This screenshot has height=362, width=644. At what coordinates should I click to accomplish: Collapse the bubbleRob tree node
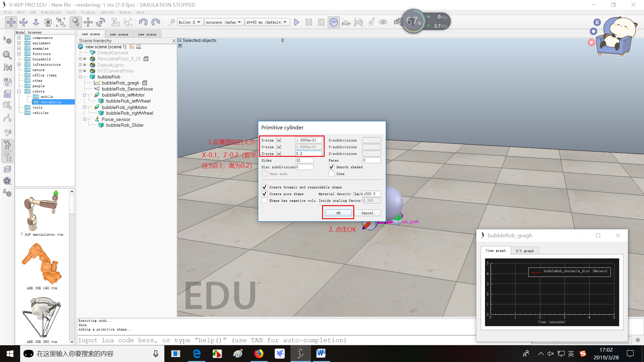tap(80, 77)
